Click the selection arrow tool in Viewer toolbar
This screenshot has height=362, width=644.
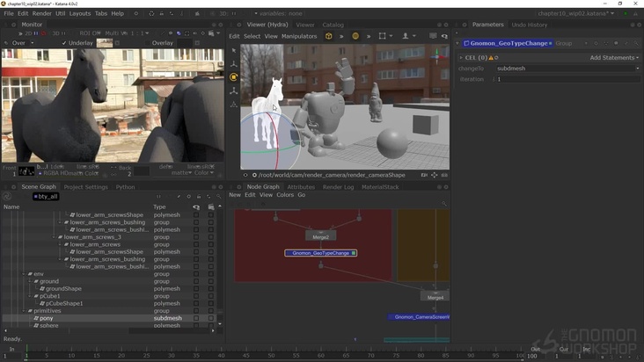coord(234,51)
